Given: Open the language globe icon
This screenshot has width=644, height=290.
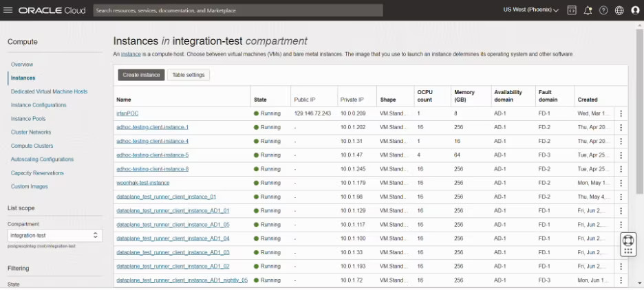Looking at the screenshot, I should point(619,10).
